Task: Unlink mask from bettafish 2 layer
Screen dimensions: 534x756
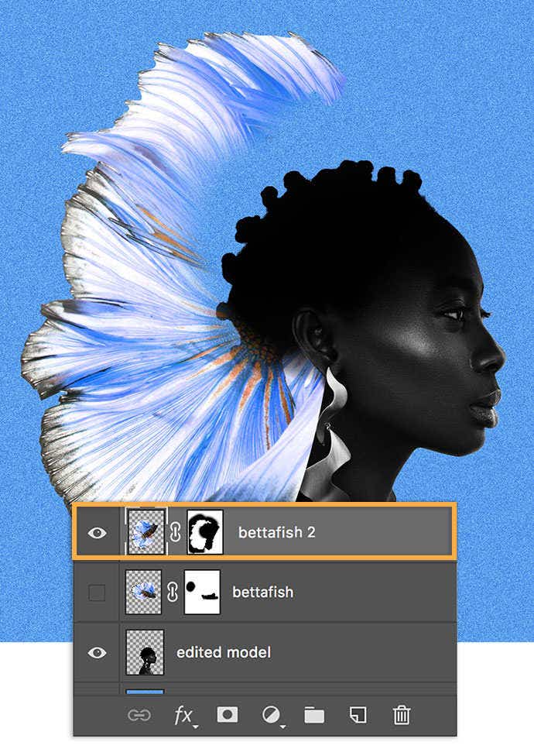Action: (x=176, y=532)
